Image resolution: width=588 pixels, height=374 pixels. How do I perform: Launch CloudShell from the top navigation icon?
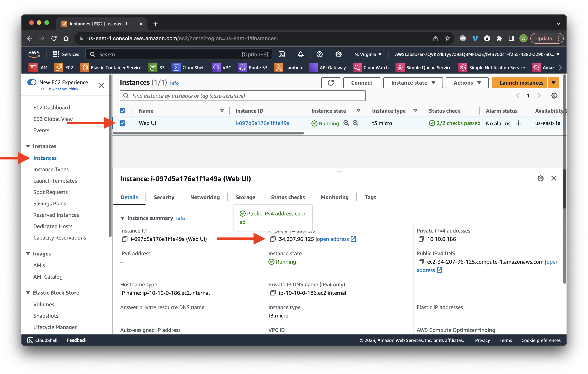coord(281,54)
